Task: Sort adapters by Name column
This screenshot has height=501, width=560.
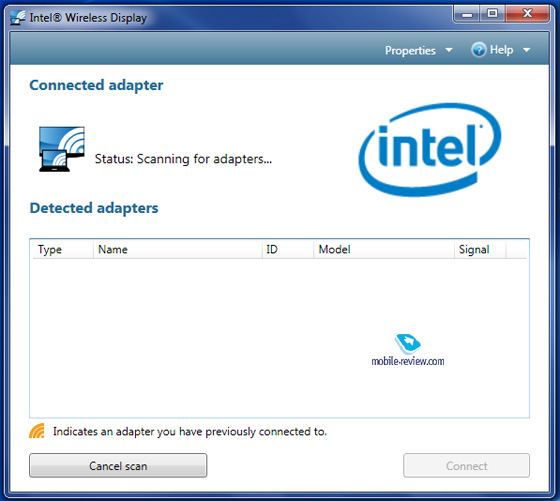Action: click(x=178, y=249)
